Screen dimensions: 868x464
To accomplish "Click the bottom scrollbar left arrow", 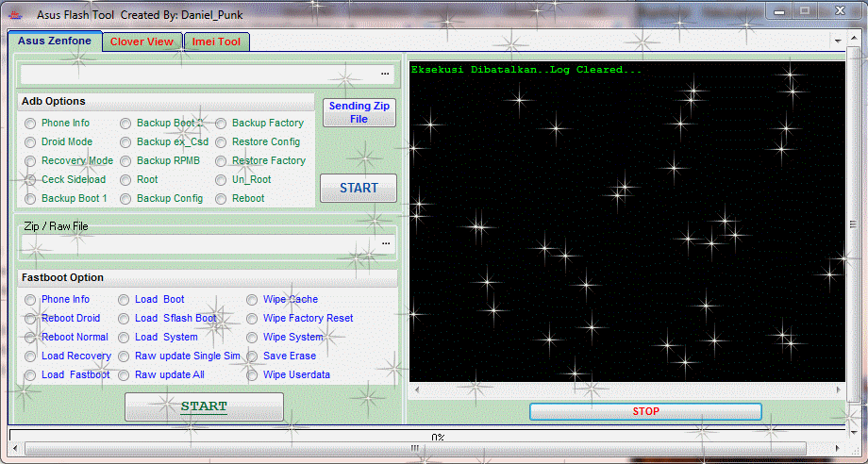I will [x=15, y=447].
